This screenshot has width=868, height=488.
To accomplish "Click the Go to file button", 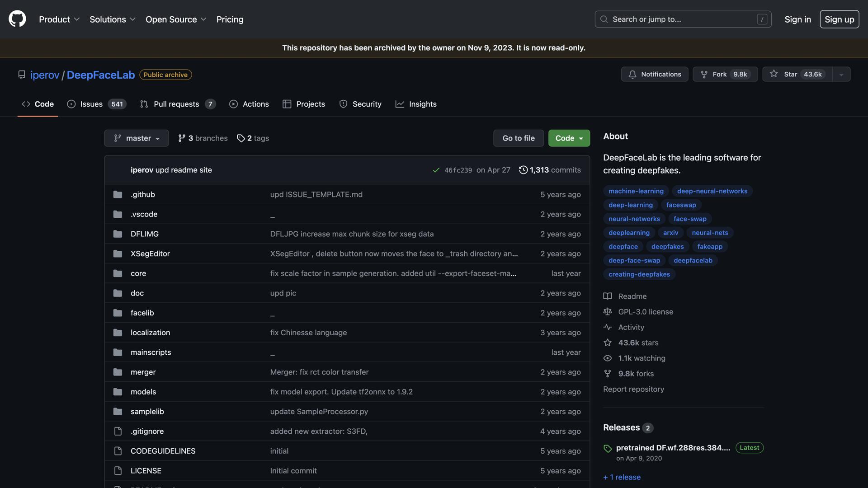I will point(518,138).
